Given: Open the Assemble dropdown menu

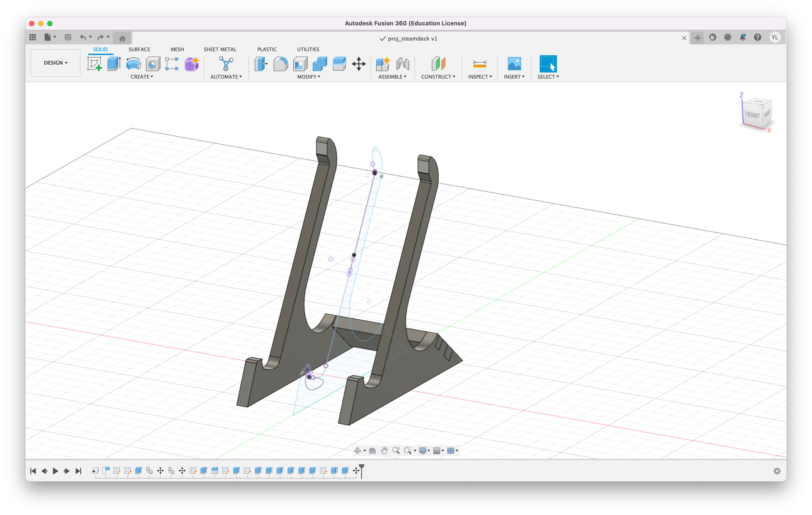Looking at the screenshot, I should tap(394, 77).
